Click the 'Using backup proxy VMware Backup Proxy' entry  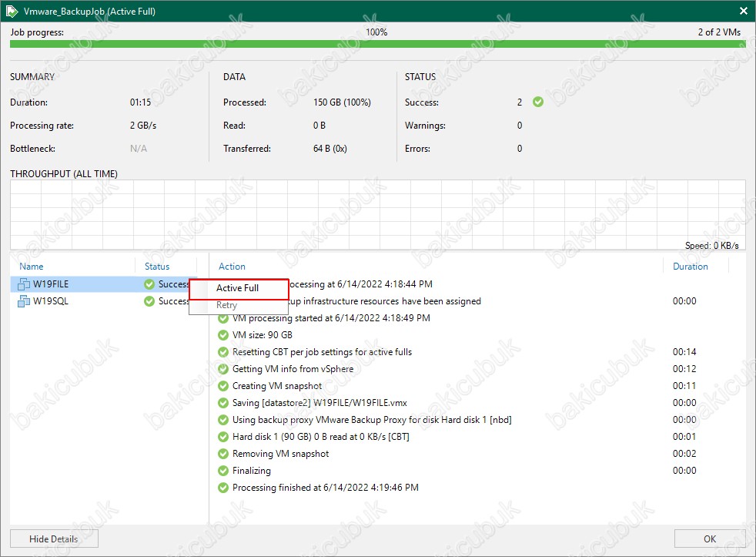pyautogui.click(x=372, y=419)
